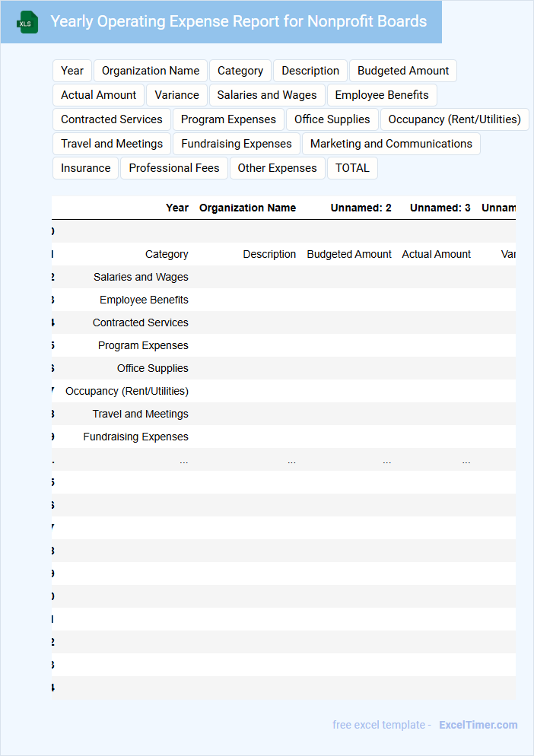
Task: Click the Budgeted Amount tag
Action: (402, 71)
